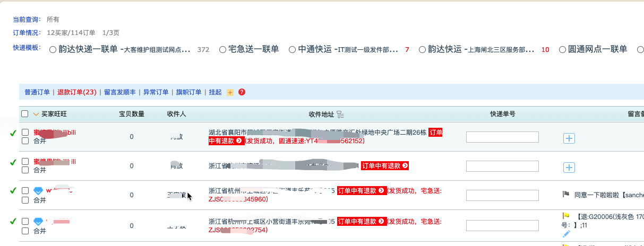Open the 异常订单 tab

(156, 92)
